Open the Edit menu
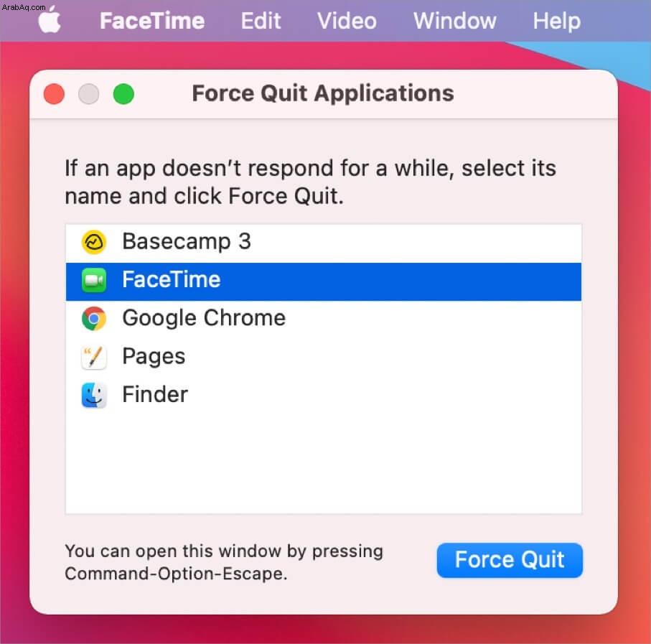Image resolution: width=651 pixels, height=644 pixels. (x=261, y=21)
